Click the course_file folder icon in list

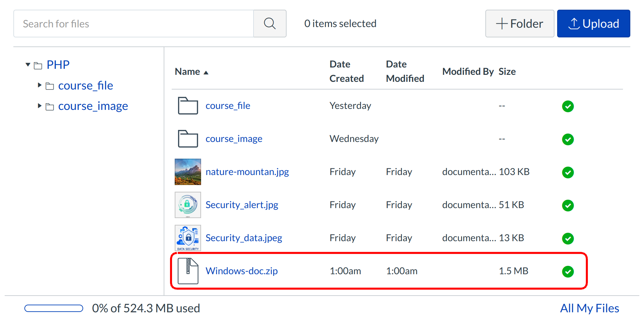[x=188, y=106]
